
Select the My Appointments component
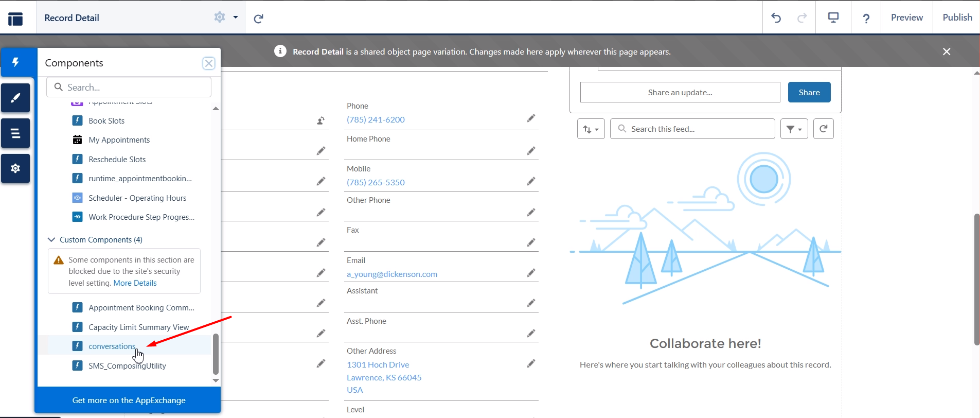pos(119,140)
